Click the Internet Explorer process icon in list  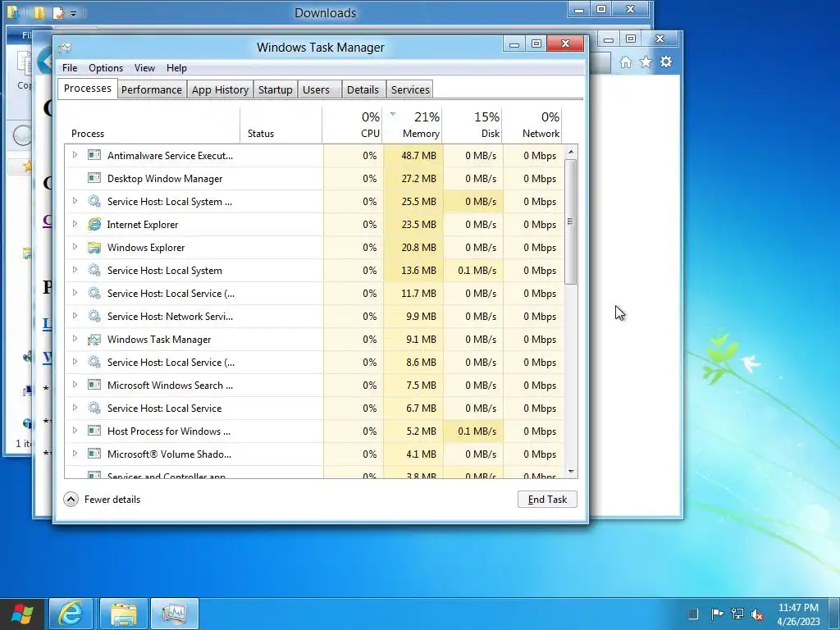94,225
